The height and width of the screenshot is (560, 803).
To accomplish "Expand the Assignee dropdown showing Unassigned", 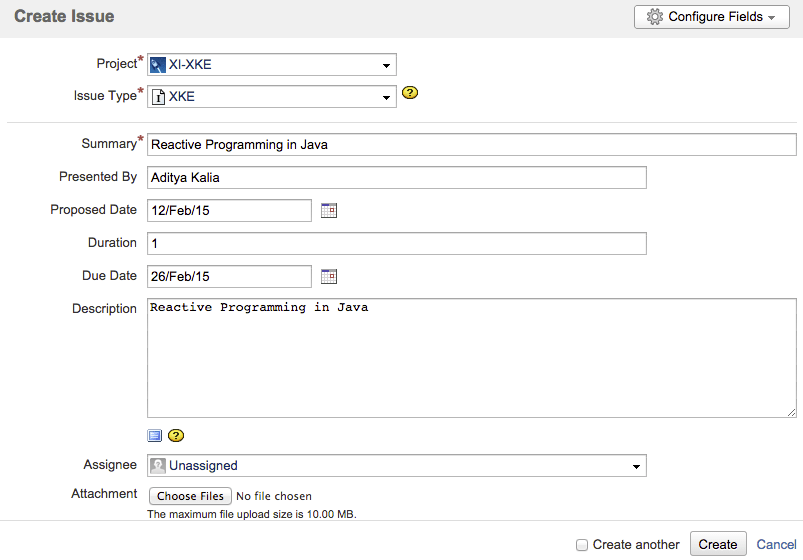I will [396, 465].
